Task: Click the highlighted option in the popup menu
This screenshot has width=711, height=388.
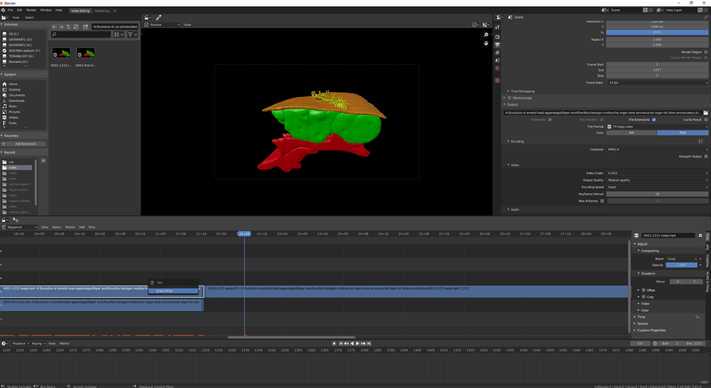Action: (x=173, y=291)
